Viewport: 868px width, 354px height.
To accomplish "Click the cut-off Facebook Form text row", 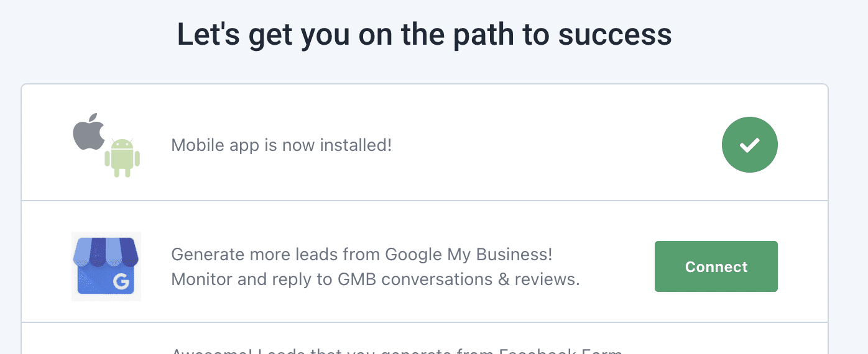I will (x=397, y=350).
